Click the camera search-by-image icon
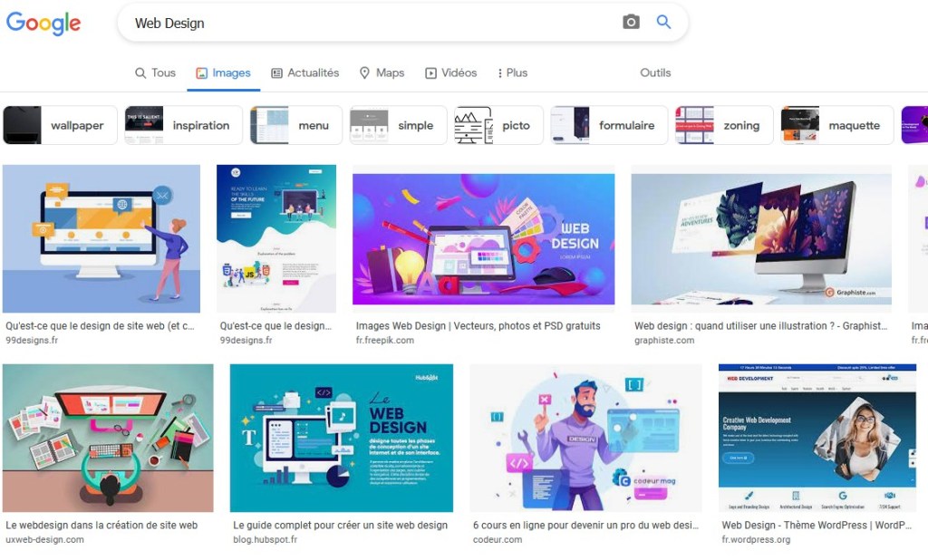This screenshot has height=560, width=928. pos(631,23)
